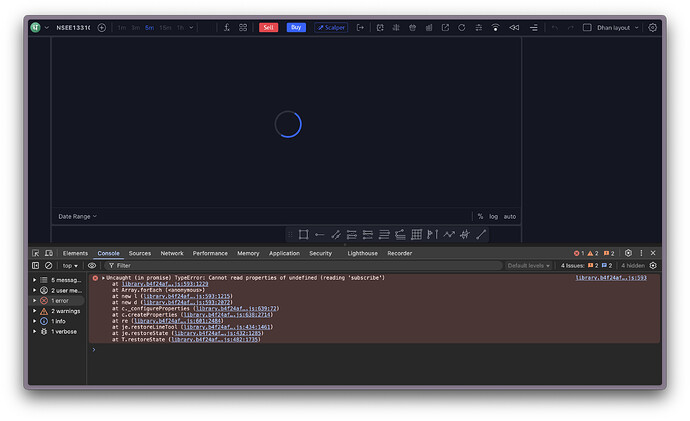
Task: Click the undo arrow icon
Action: pyautogui.click(x=554, y=28)
